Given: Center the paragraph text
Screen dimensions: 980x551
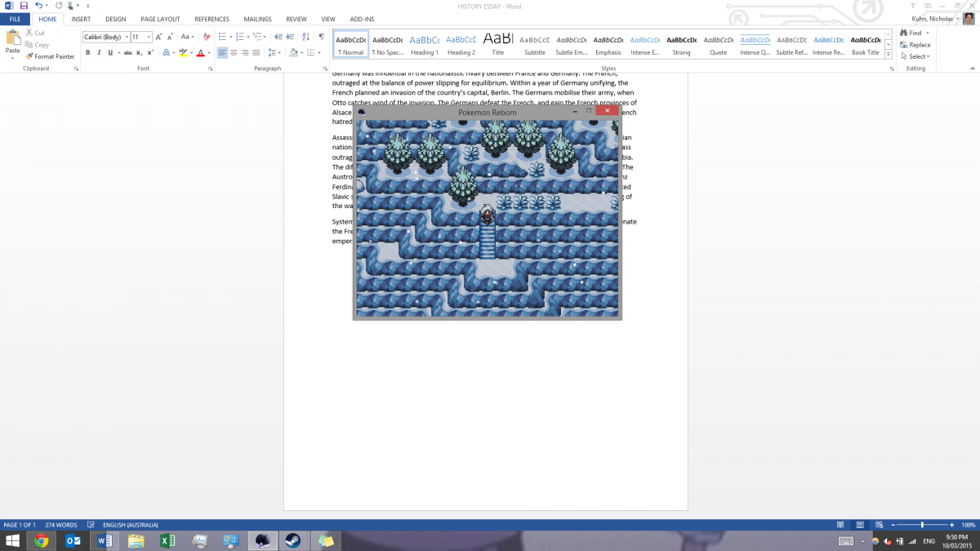Looking at the screenshot, I should coord(234,52).
